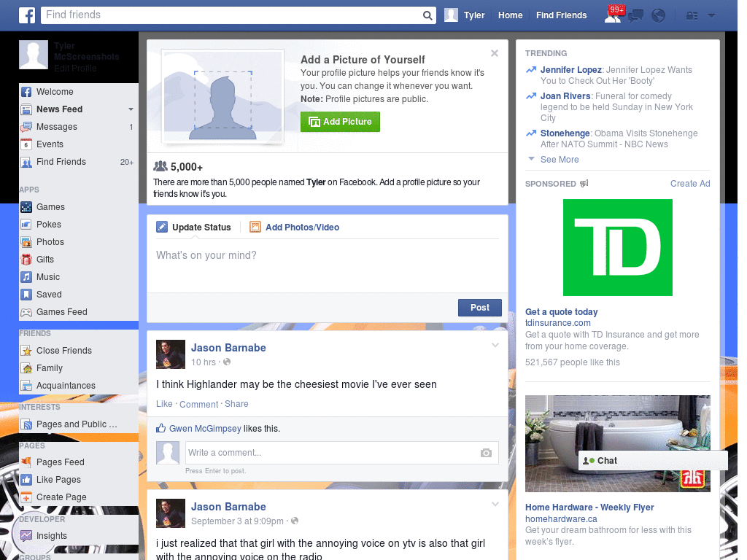747x560 pixels.
Task: Open Pokes in sidebar
Action: click(x=79, y=225)
